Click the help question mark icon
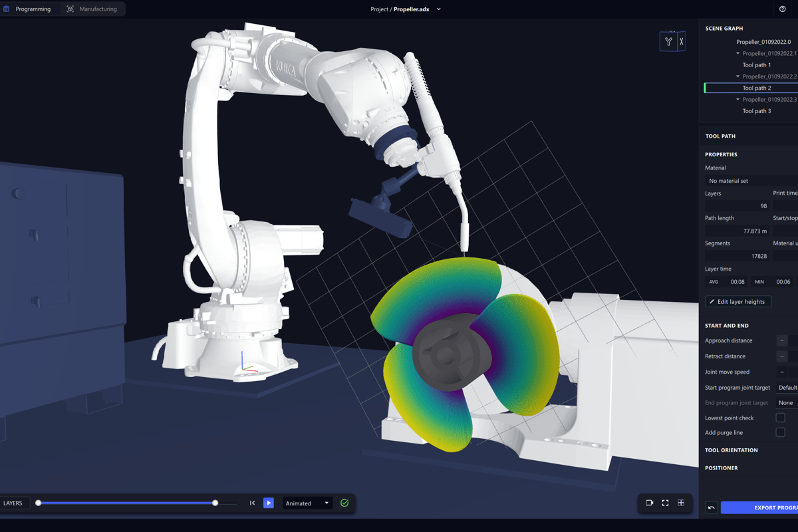This screenshot has width=798, height=532. tap(782, 9)
